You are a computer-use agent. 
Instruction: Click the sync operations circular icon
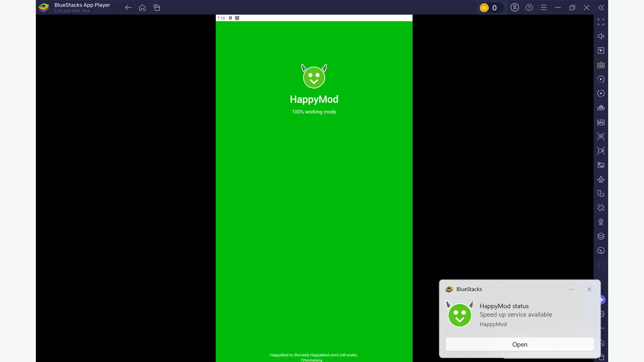[601, 93]
